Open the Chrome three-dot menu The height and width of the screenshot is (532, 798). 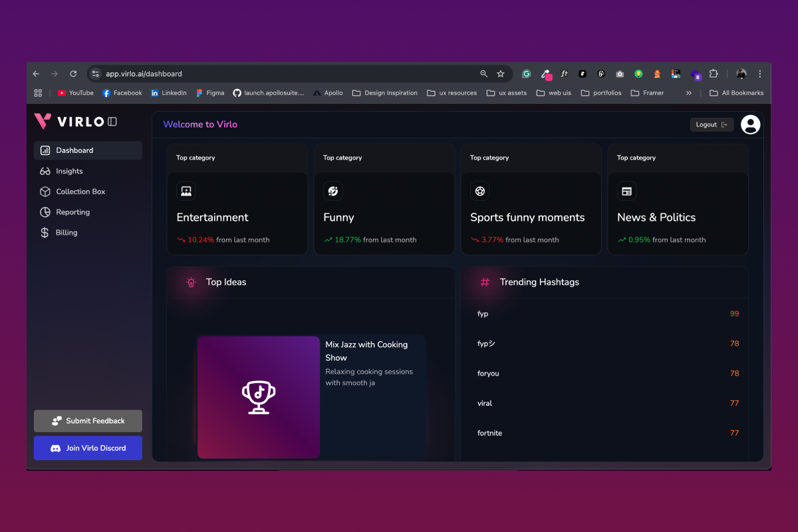click(x=760, y=74)
